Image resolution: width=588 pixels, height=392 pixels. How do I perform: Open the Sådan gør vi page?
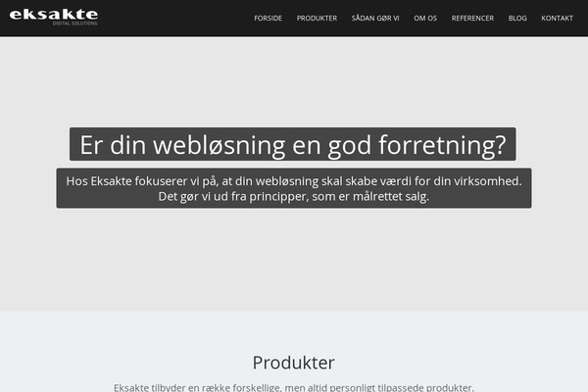(375, 18)
